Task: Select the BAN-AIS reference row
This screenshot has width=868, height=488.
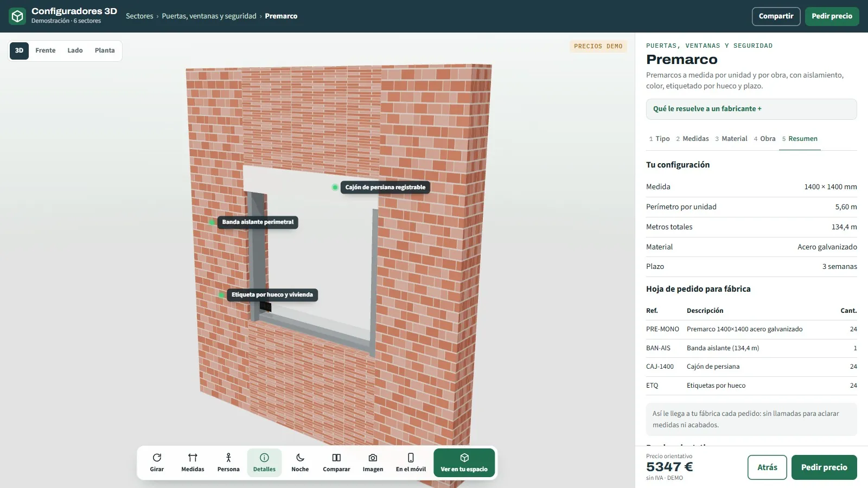Action: (751, 349)
